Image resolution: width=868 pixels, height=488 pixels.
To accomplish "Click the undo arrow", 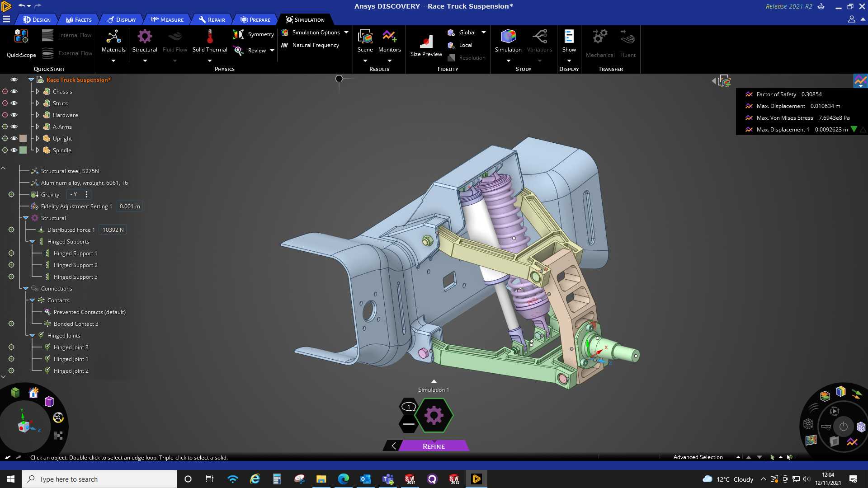I will pos(22,6).
